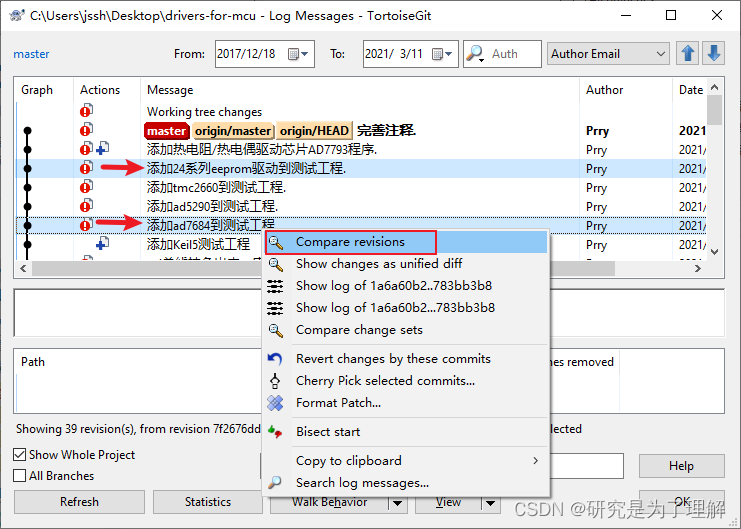
Task: Click into the Auth search filter field
Action: 514,54
